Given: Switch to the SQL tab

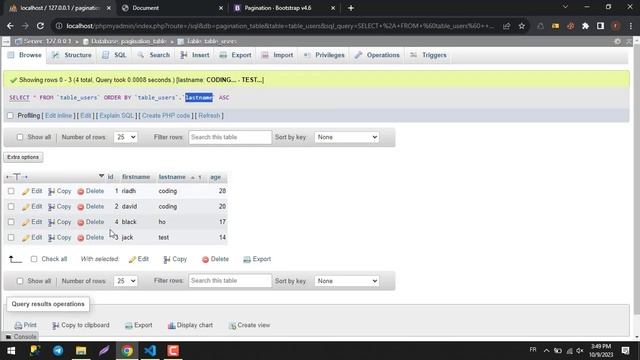Looking at the screenshot, I should coord(114,55).
